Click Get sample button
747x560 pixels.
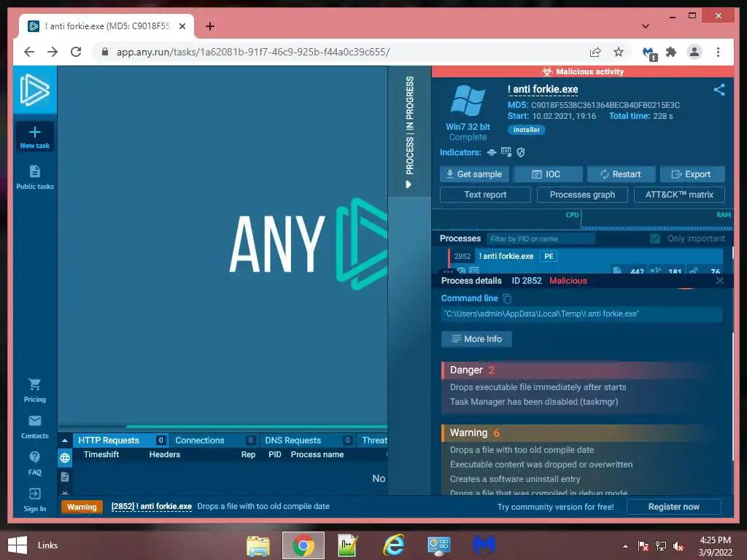coord(474,174)
